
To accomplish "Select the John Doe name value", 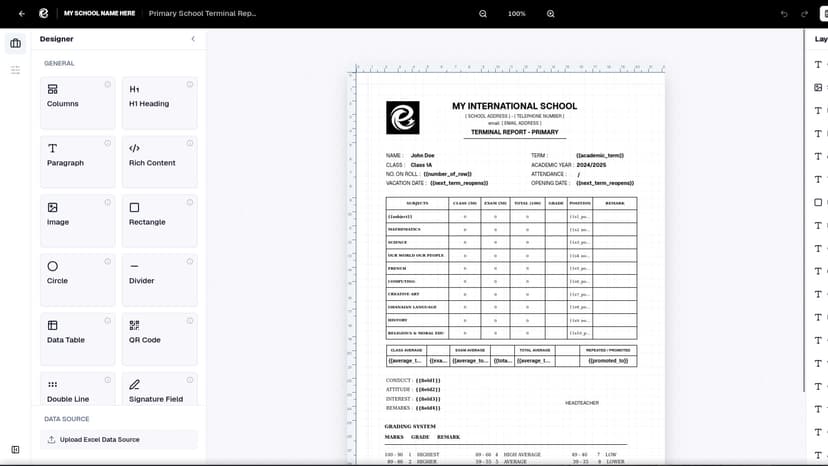I will [x=422, y=155].
